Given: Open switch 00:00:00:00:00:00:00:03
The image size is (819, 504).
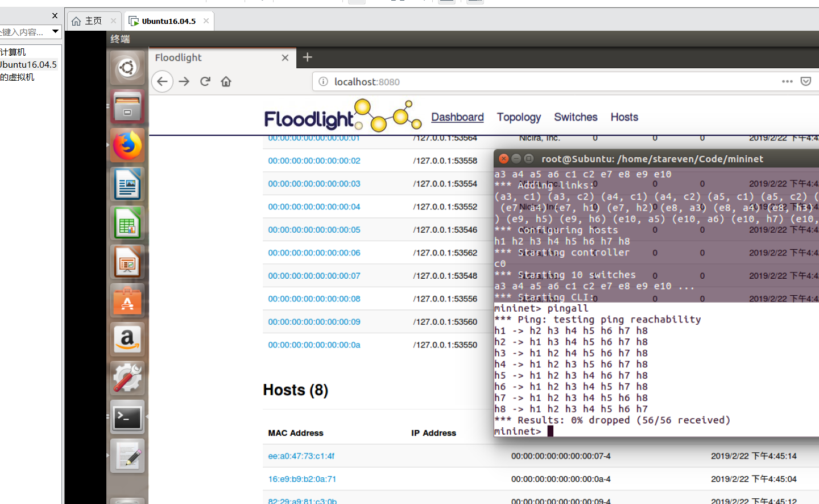Looking at the screenshot, I should [x=314, y=184].
